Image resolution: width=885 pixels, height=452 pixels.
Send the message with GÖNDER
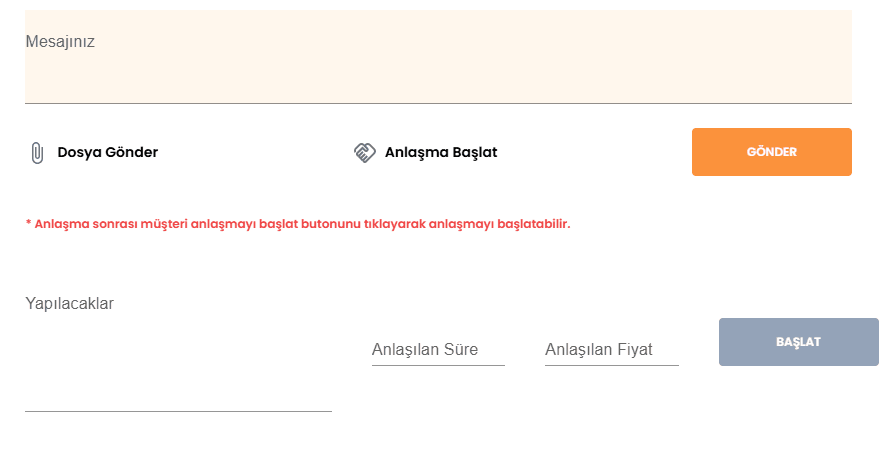[x=771, y=152]
